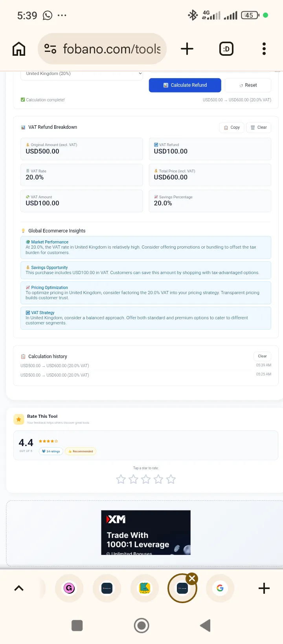Tap the WhatsApp status bar notification icon

48,15
